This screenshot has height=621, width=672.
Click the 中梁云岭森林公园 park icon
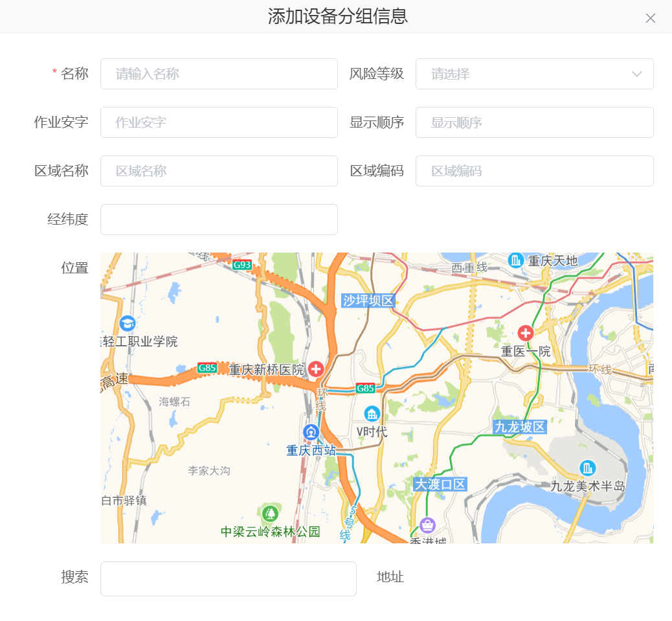click(270, 514)
